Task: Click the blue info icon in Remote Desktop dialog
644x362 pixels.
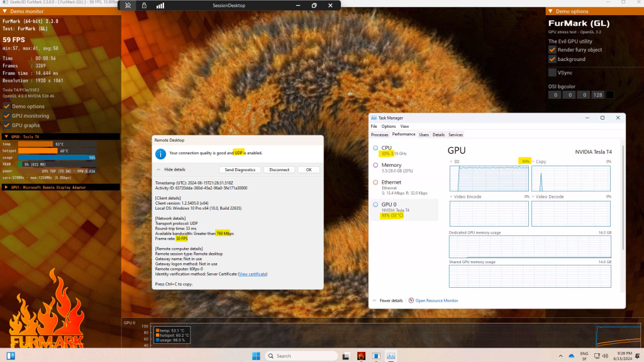Action: (x=160, y=154)
